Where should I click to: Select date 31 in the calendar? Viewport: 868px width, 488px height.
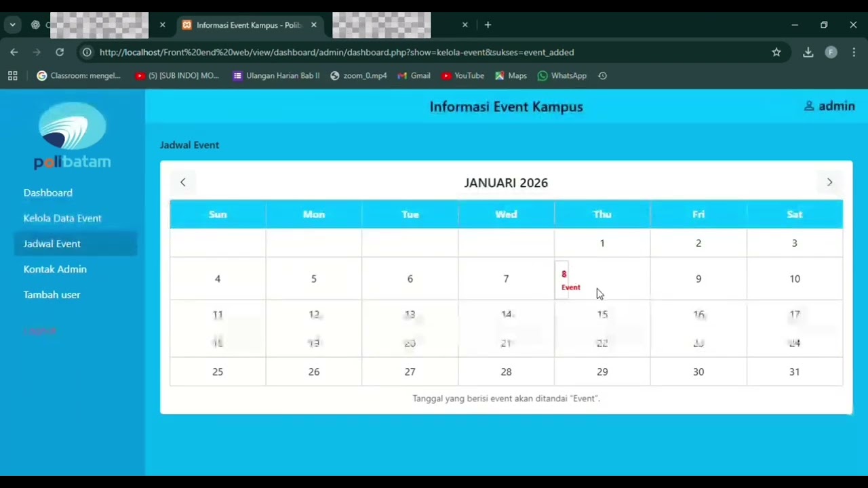(795, 371)
